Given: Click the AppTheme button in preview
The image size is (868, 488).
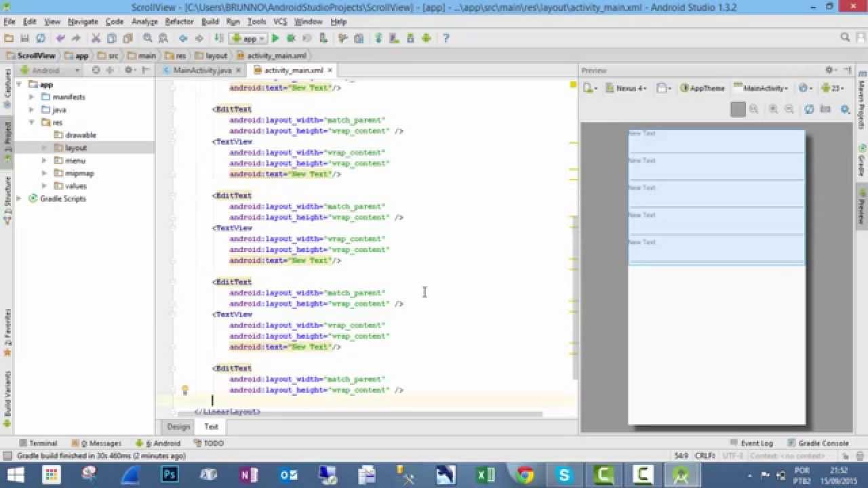Looking at the screenshot, I should pos(703,88).
